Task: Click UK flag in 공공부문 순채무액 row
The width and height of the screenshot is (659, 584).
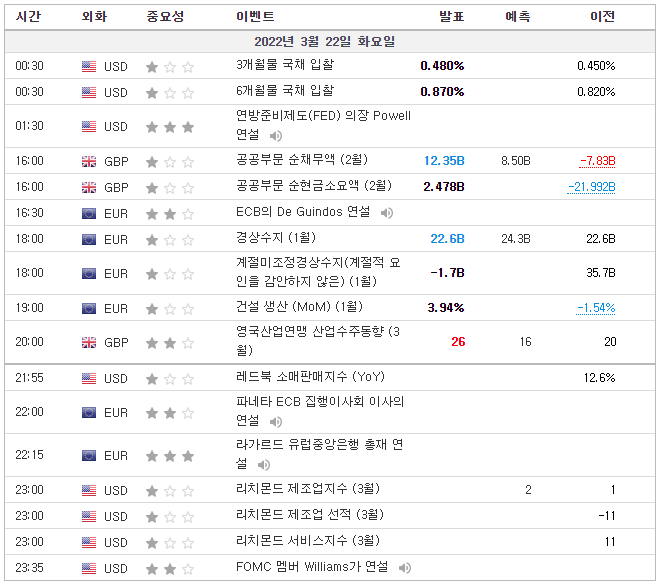Action: click(x=89, y=161)
